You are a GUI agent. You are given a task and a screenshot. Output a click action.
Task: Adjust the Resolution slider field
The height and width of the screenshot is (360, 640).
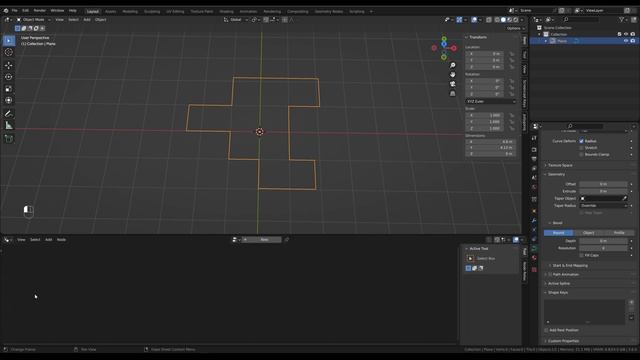pyautogui.click(x=603, y=248)
